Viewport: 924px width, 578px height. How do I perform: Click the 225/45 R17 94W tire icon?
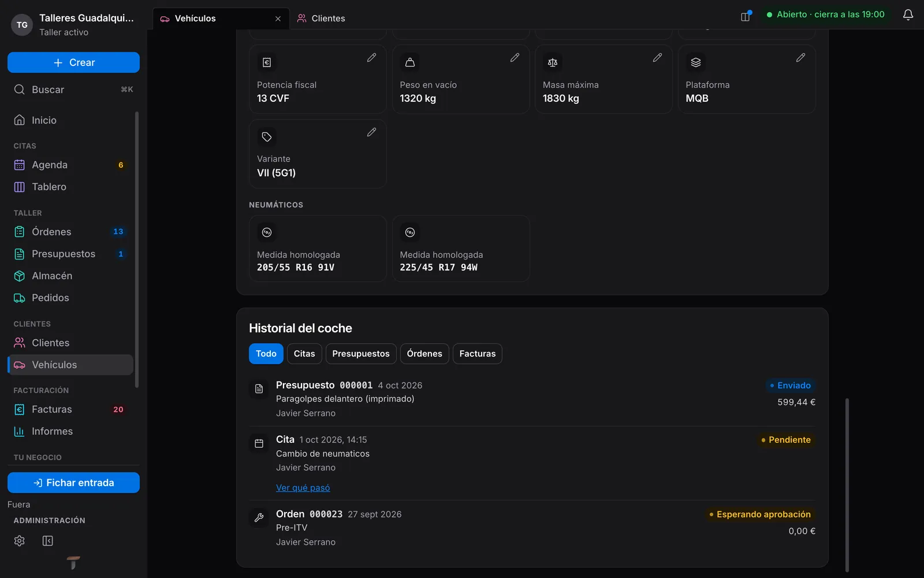coord(410,232)
